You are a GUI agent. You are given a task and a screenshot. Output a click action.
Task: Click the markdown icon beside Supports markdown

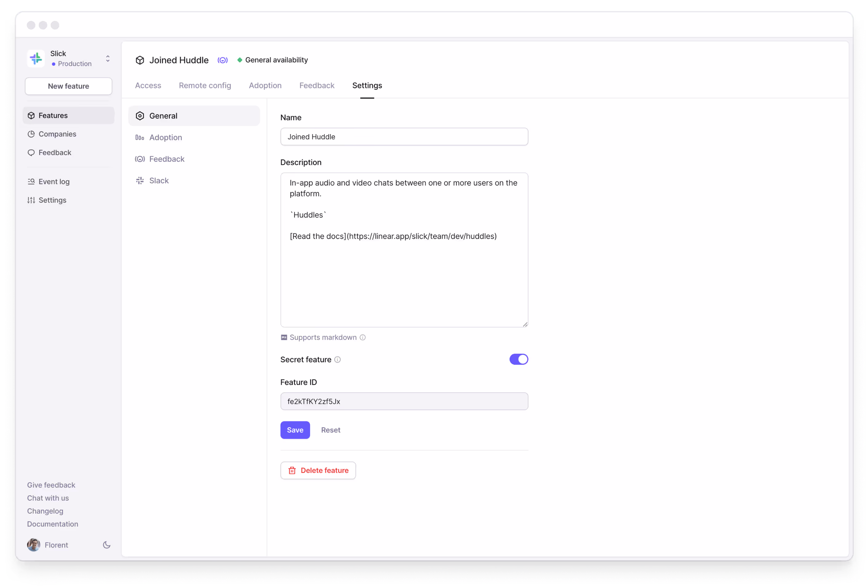(284, 338)
